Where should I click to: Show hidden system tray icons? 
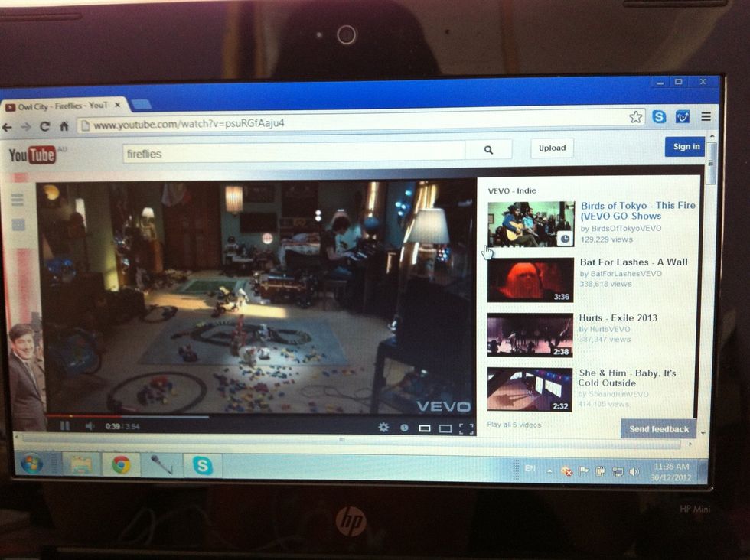pyautogui.click(x=550, y=471)
